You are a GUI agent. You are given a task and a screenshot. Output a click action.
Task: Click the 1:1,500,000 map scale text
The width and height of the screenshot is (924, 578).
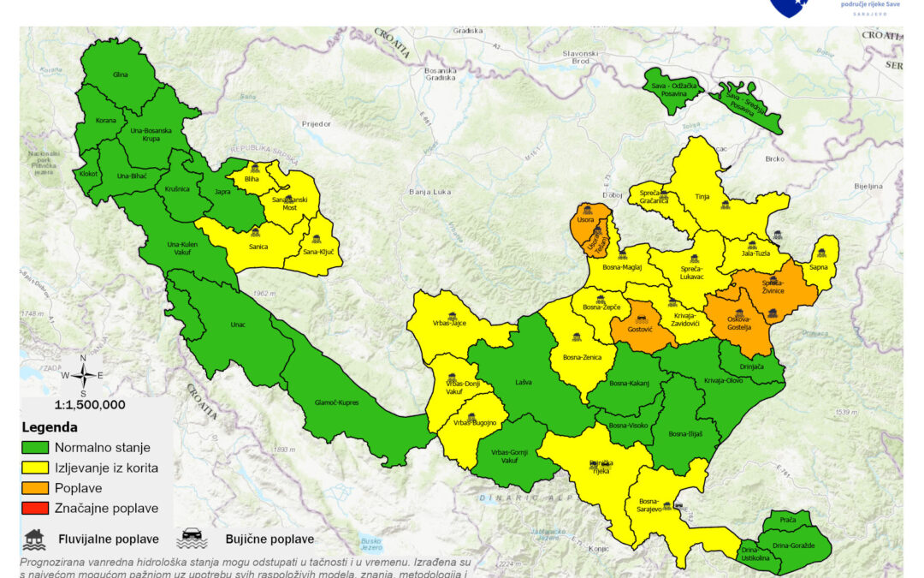click(90, 405)
